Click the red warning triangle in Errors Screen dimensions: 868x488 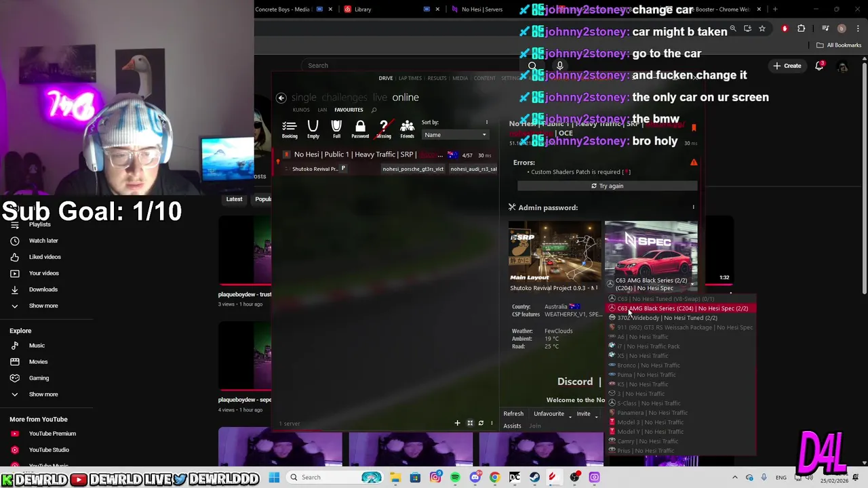point(694,163)
